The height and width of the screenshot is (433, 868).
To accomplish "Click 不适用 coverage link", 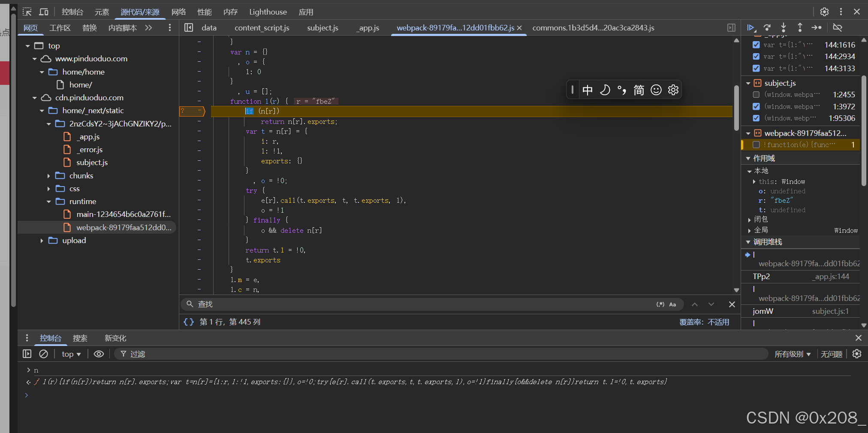I will pos(718,322).
